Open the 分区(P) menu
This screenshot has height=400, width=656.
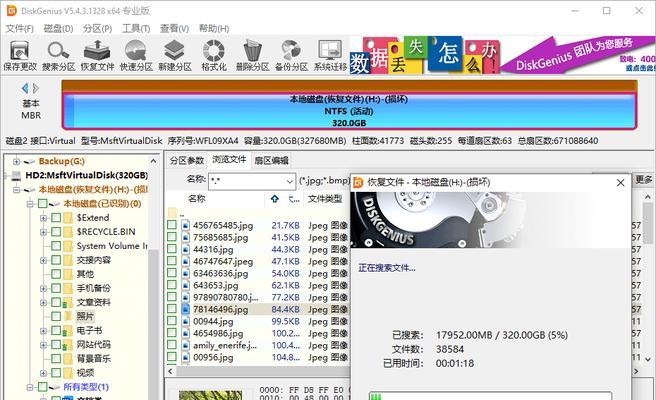pyautogui.click(x=97, y=28)
